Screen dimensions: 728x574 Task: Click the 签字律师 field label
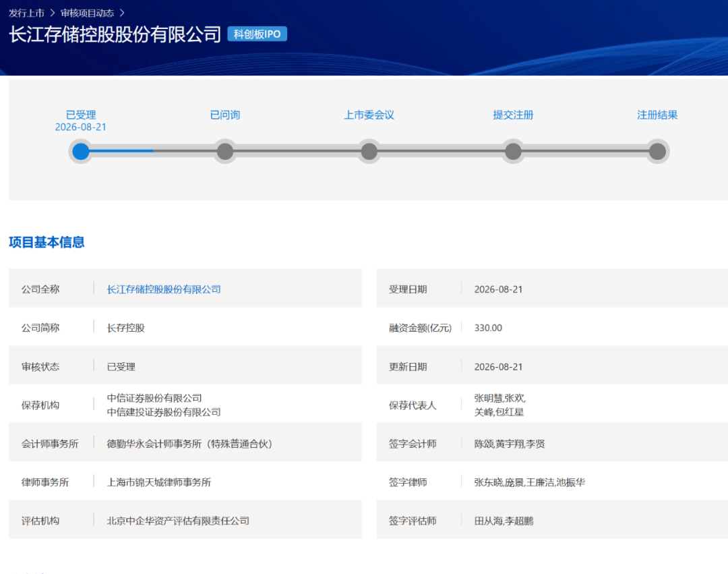click(408, 482)
